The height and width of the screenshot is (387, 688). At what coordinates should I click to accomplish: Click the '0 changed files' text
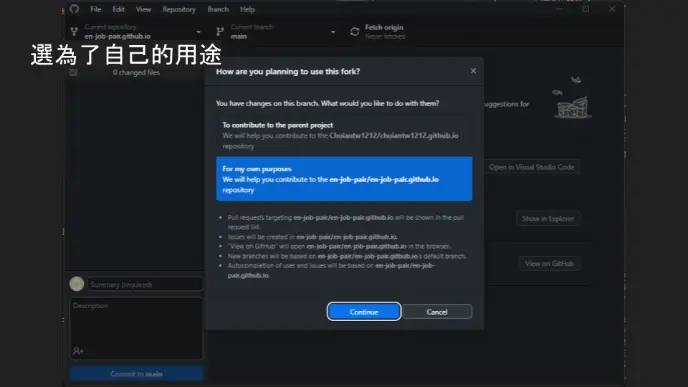pos(136,72)
